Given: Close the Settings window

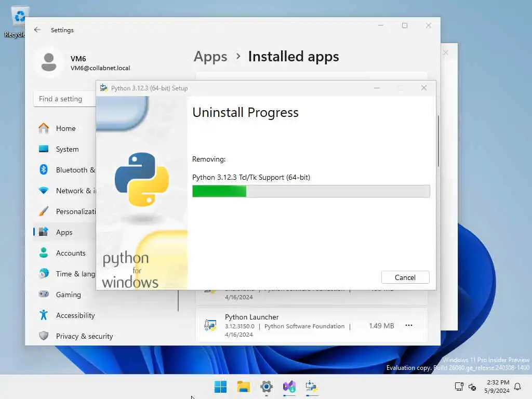Looking at the screenshot, I should (429, 25).
